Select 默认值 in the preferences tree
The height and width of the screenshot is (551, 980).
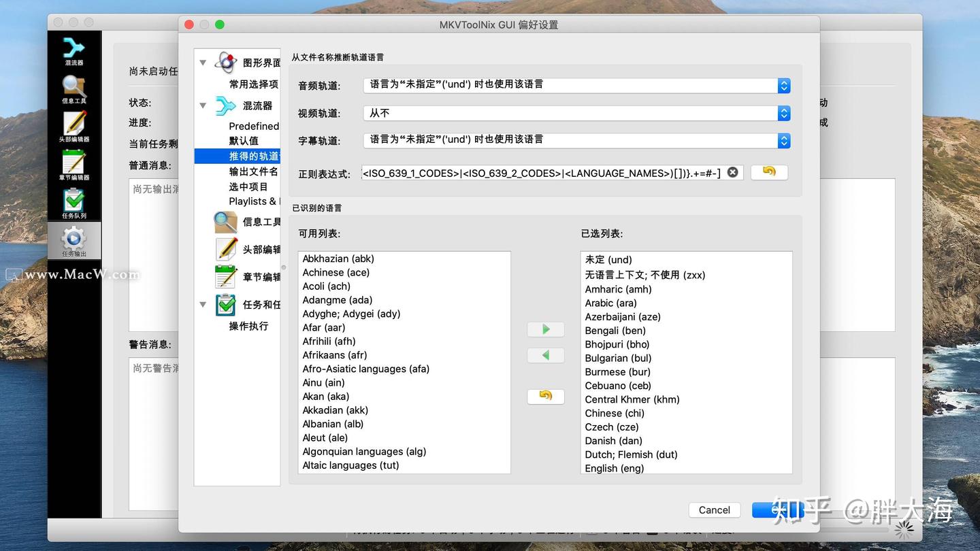(244, 141)
